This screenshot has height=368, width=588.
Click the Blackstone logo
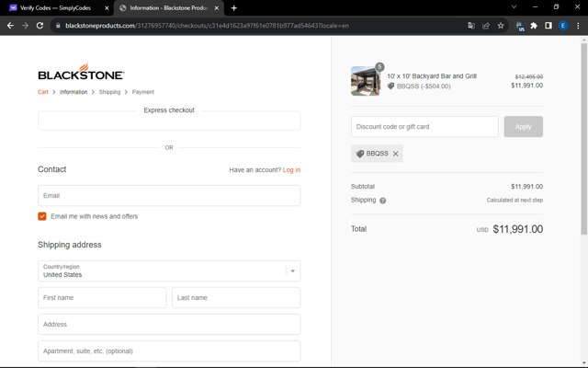(x=81, y=72)
